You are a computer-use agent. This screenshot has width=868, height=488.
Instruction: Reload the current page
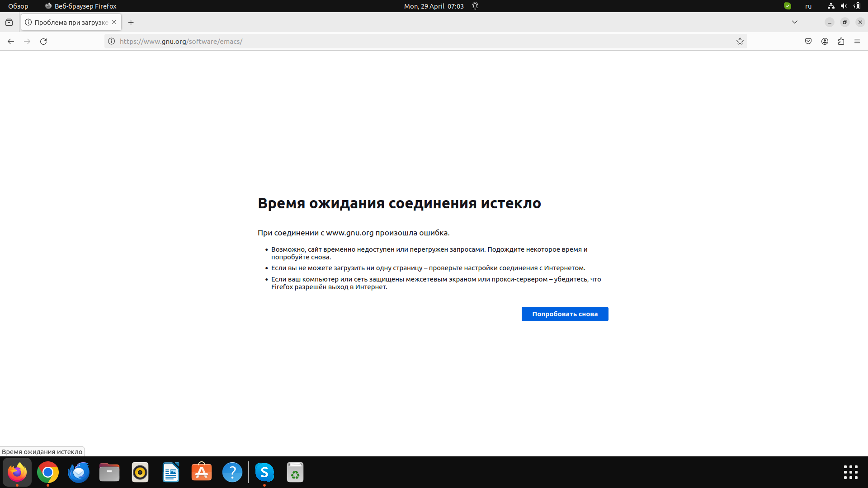pyautogui.click(x=43, y=41)
